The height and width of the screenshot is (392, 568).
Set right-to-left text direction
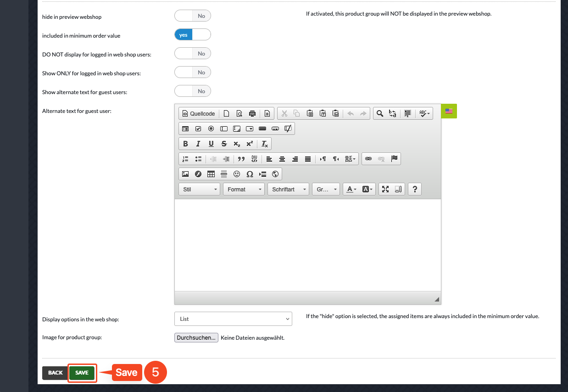[336, 159]
